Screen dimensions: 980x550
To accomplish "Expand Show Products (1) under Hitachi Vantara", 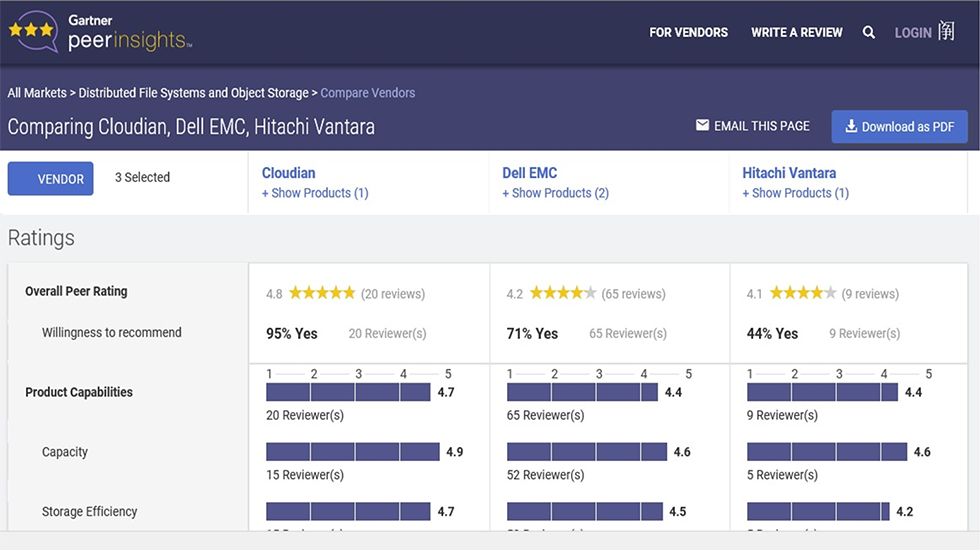I will [796, 193].
